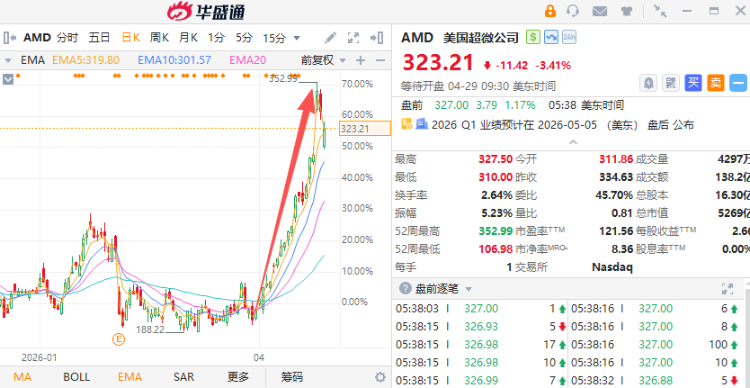
Task: Select the 5分 interval tab
Action: pyautogui.click(x=244, y=37)
